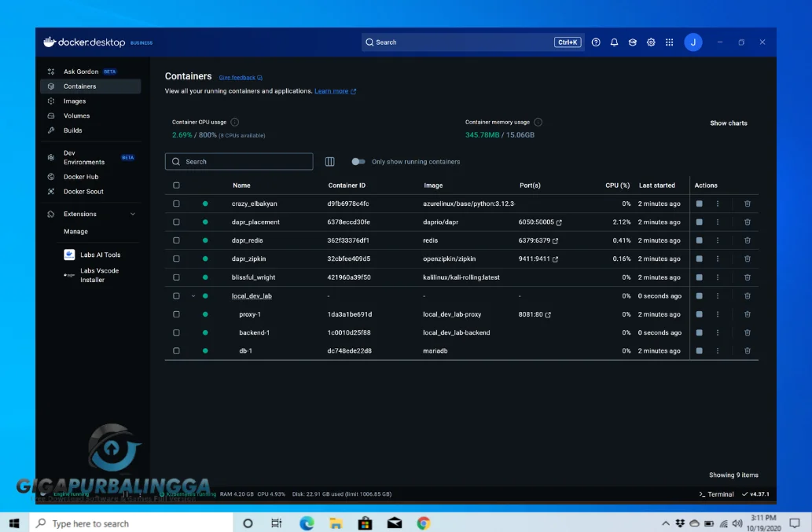Image resolution: width=812 pixels, height=532 pixels.
Task: Go to Images in sidebar
Action: [x=90, y=101]
